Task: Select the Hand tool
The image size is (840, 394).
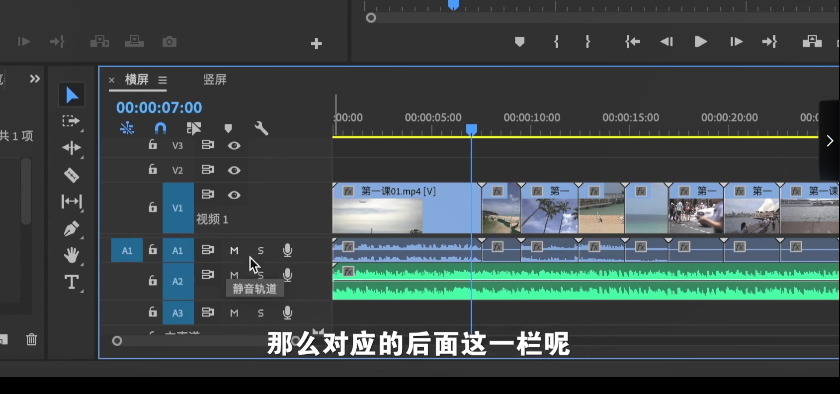Action: 71,255
